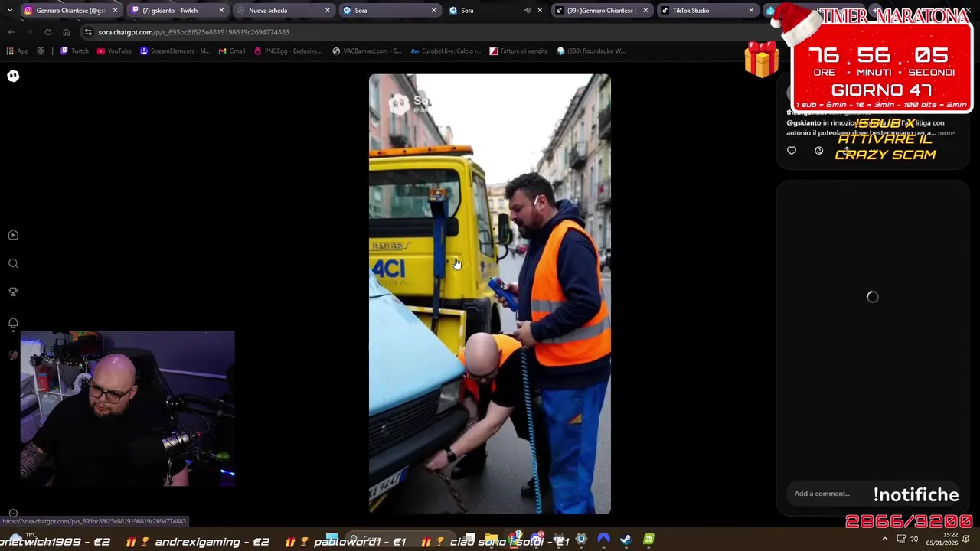Click the @gskianto mention in description

803,122
